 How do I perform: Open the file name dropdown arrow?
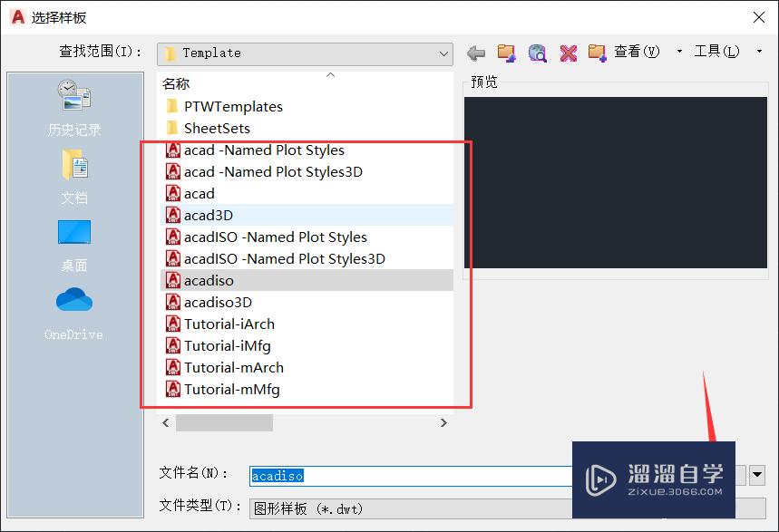pyautogui.click(x=757, y=475)
